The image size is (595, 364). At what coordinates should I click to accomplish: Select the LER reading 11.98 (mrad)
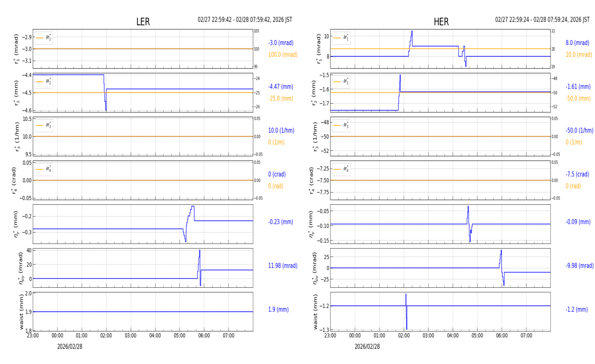click(x=282, y=266)
